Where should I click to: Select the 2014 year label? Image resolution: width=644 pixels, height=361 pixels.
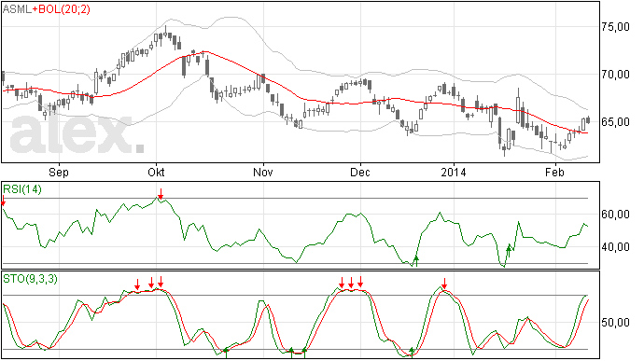click(454, 172)
